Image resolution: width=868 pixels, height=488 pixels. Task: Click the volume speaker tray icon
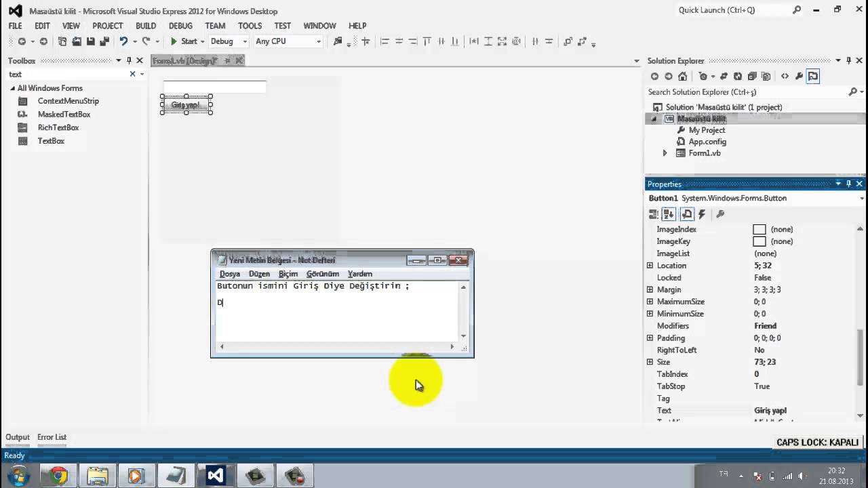click(801, 476)
